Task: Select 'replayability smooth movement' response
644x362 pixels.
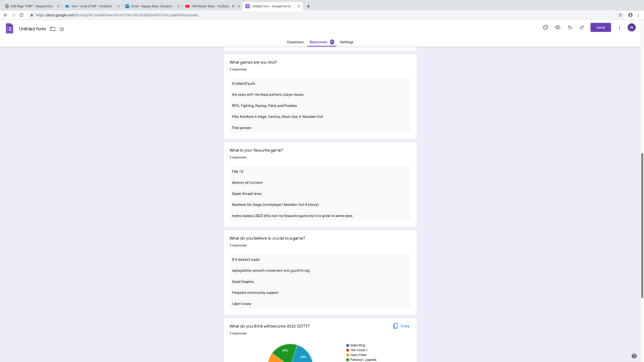Action: pos(320,270)
